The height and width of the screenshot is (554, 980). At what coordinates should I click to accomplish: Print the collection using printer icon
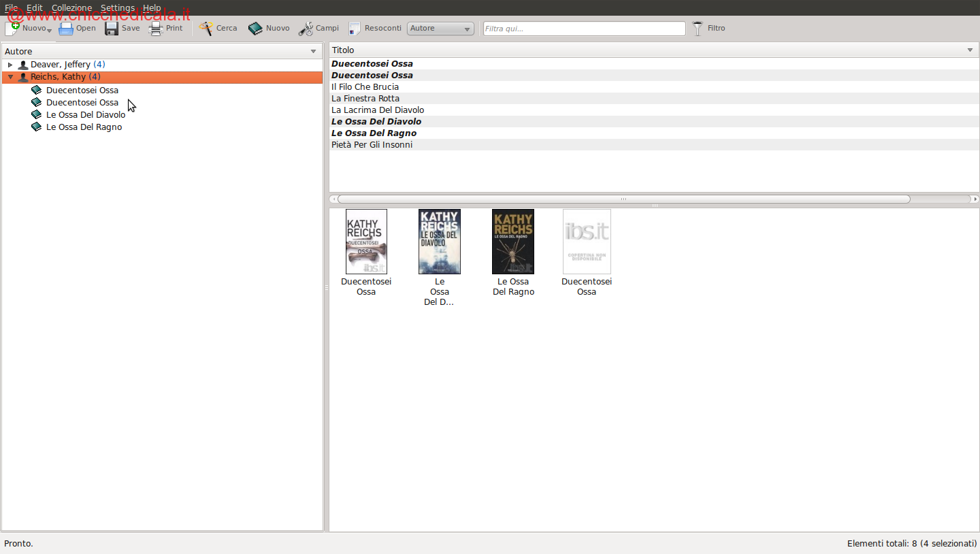coord(156,29)
